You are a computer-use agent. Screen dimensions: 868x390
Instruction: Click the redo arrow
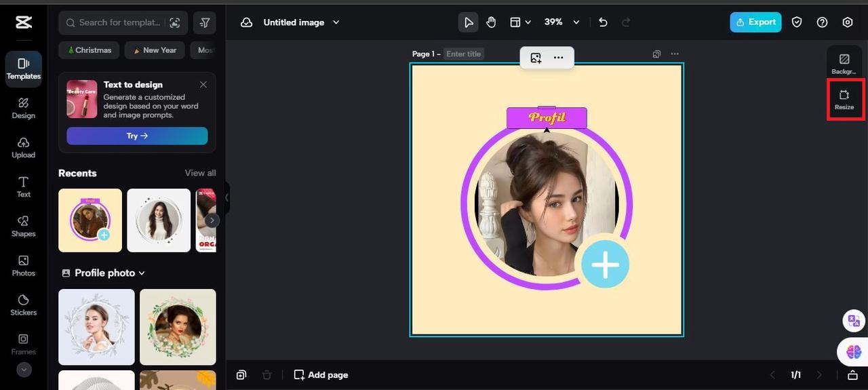click(626, 22)
